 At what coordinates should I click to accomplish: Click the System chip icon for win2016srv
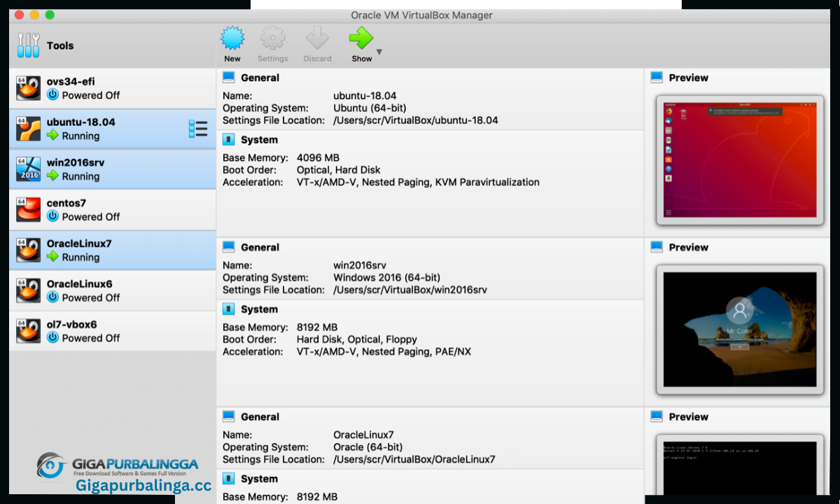(x=229, y=309)
